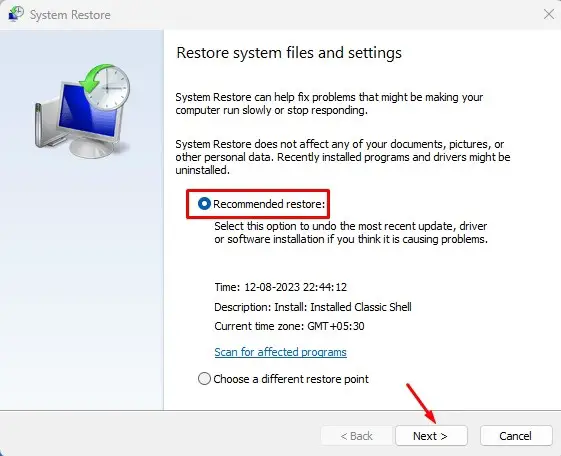Click the Restore system files and settings heading
Image resolution: width=561 pixels, height=456 pixels.
[x=289, y=53]
